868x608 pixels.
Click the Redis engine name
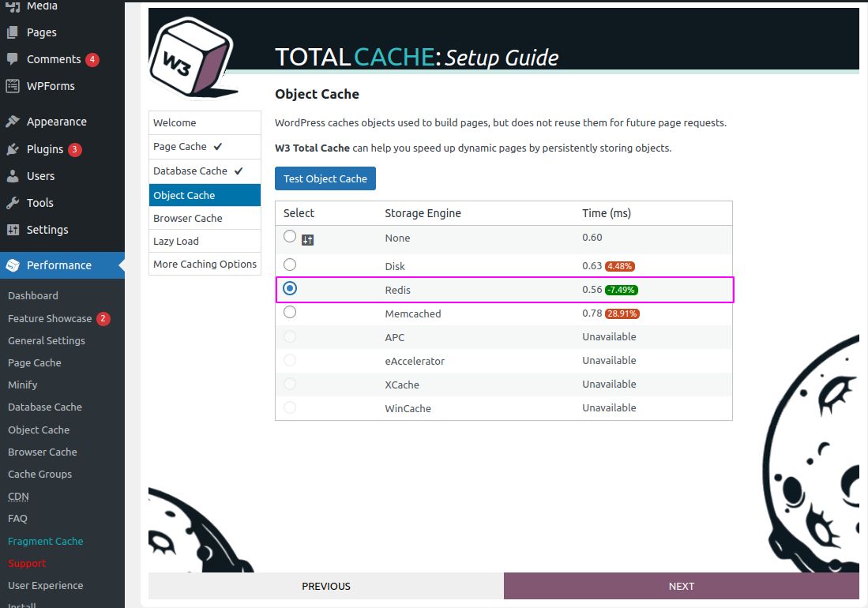click(398, 290)
